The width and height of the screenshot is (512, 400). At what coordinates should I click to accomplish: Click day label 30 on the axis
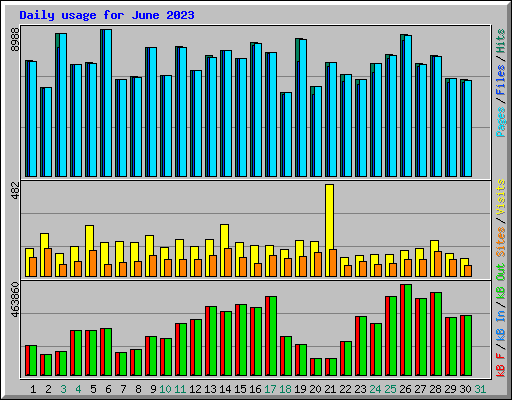465,389
